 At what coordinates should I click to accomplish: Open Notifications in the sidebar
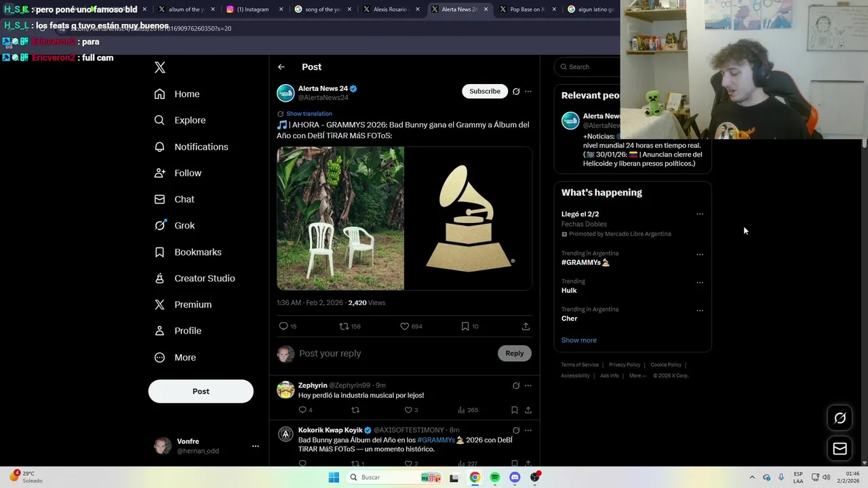[191, 146]
